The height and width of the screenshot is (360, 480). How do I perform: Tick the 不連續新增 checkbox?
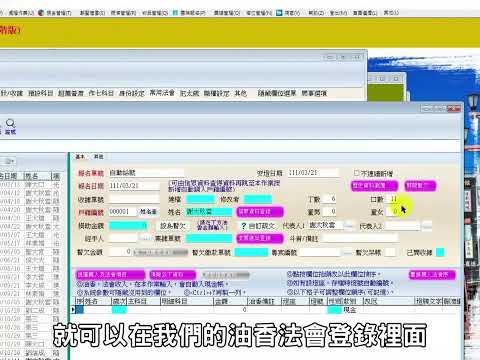(356, 173)
